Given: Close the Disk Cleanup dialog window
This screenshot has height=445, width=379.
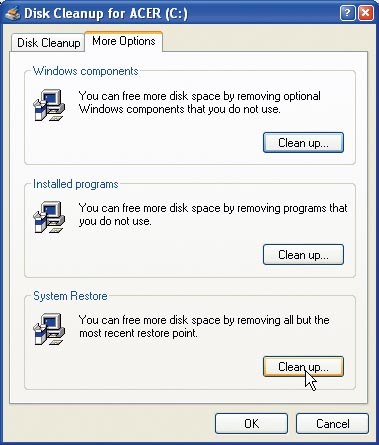Looking at the screenshot, I should pyautogui.click(x=366, y=13).
